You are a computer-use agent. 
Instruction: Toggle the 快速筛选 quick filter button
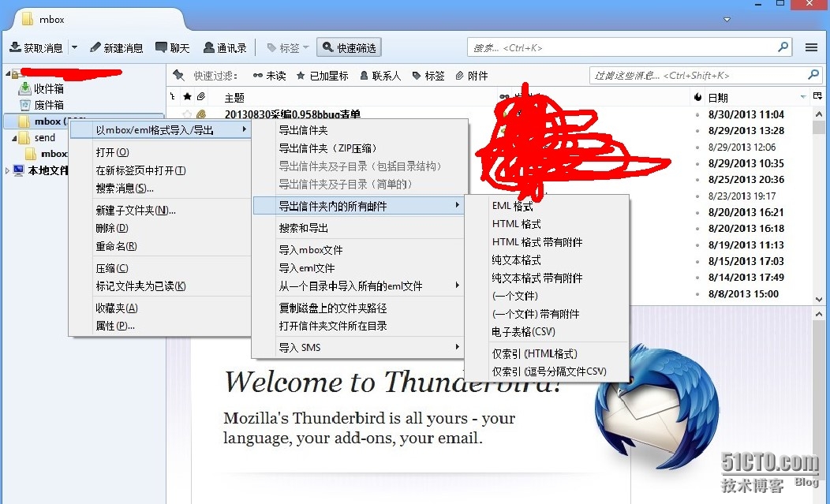(349, 48)
